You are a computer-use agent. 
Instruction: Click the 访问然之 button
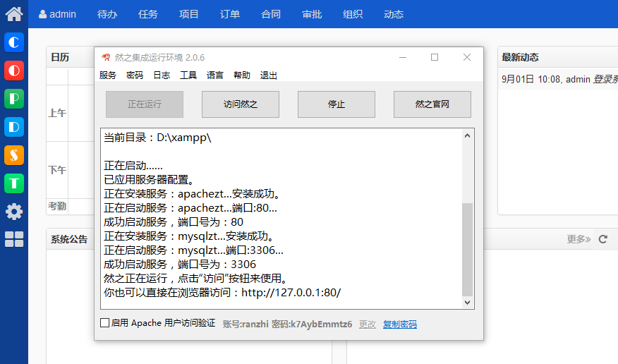(241, 104)
